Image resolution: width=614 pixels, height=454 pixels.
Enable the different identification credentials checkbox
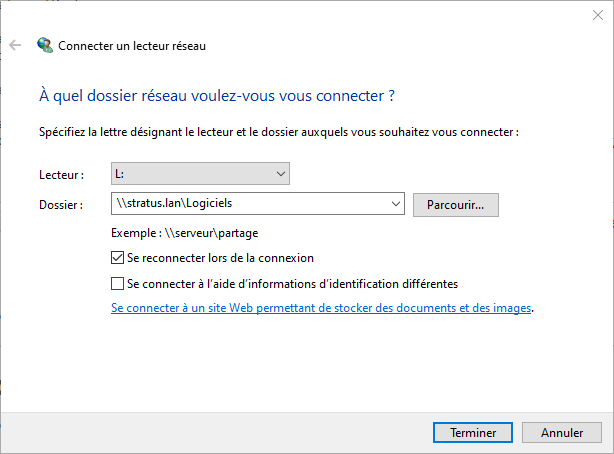[x=119, y=284]
